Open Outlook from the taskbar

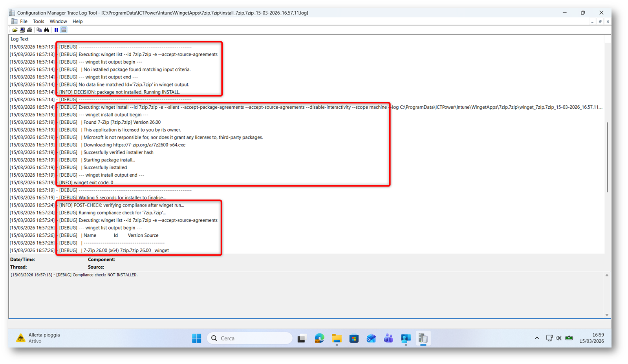tap(371, 338)
